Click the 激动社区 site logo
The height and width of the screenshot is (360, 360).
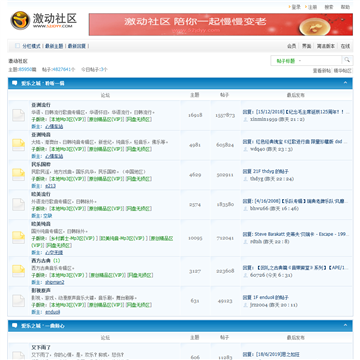coord(44,20)
